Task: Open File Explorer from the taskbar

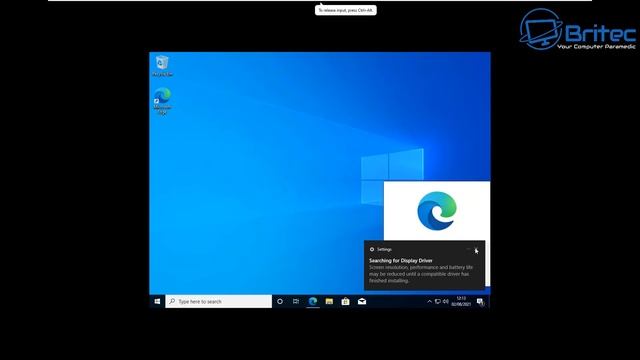Action: pyautogui.click(x=329, y=302)
